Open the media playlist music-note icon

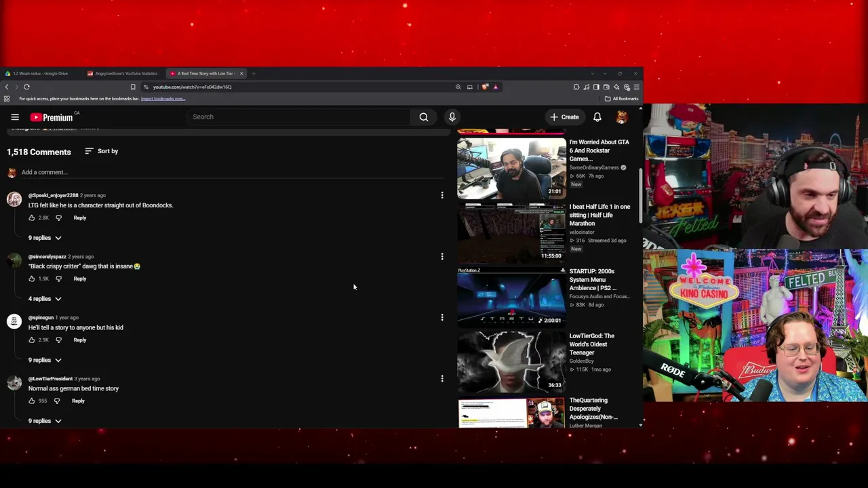(587, 87)
